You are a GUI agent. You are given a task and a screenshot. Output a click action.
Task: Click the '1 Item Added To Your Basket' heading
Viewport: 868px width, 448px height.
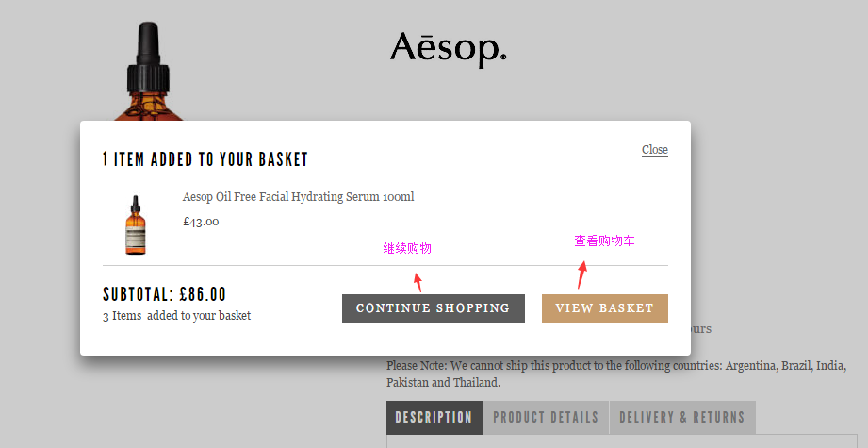205,159
